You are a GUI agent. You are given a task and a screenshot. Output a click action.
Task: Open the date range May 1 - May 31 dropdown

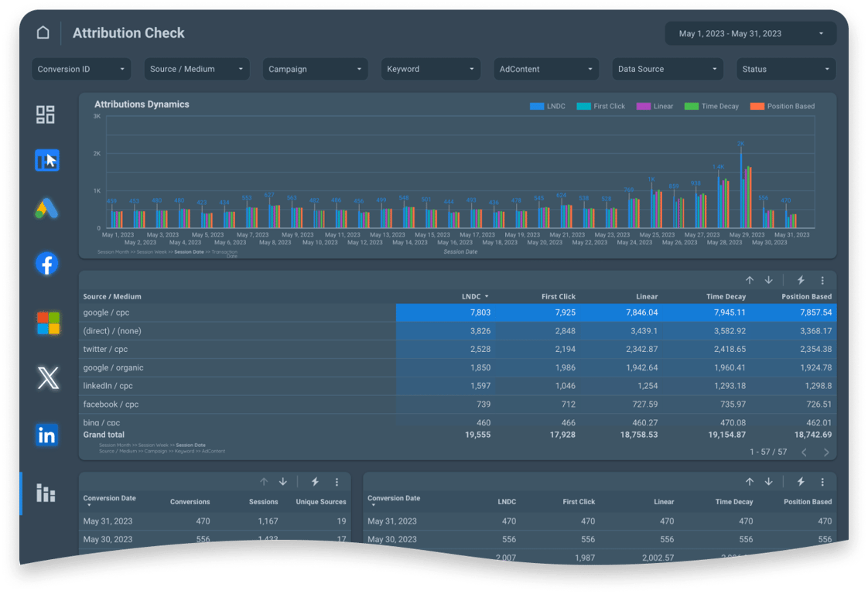tap(750, 34)
